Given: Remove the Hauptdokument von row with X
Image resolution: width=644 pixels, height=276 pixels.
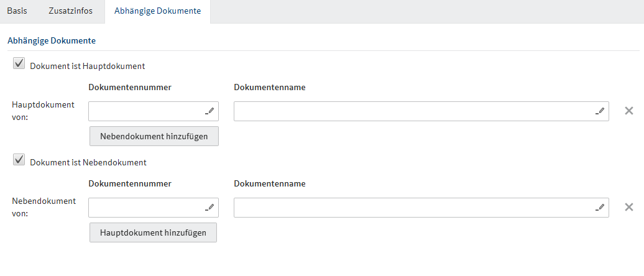Looking at the screenshot, I should (628, 111).
